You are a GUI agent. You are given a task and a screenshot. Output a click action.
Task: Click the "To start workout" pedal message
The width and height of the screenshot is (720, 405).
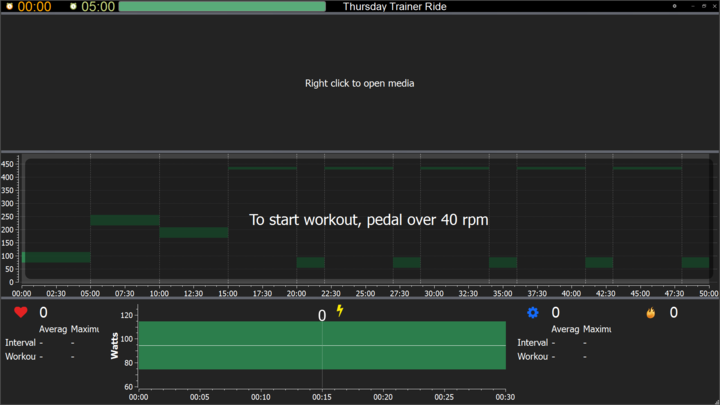(368, 220)
